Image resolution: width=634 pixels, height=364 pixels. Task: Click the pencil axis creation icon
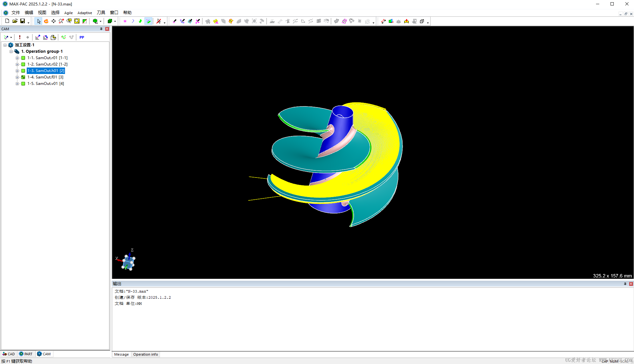click(198, 21)
